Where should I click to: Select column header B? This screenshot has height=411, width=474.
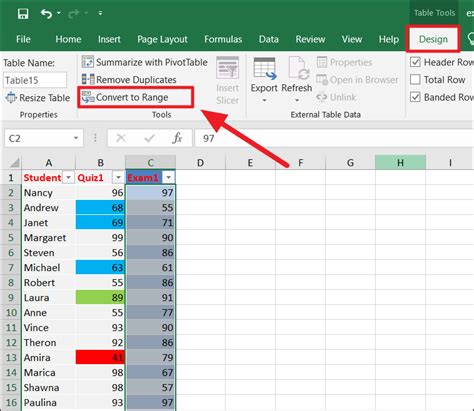coord(100,163)
